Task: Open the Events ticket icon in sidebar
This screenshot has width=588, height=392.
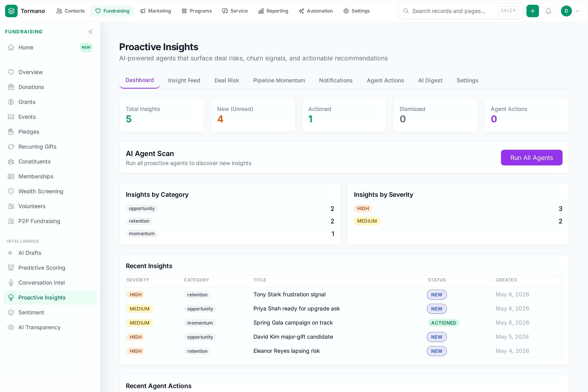Action: click(11, 117)
